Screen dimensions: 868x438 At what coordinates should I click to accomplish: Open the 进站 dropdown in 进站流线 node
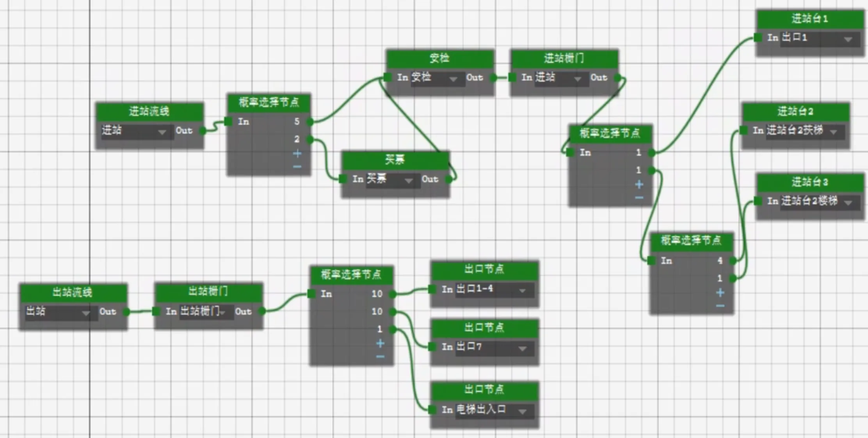point(162,132)
